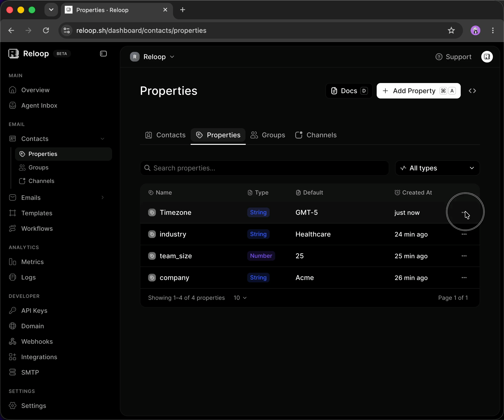Select Properties in the sidebar submenu
This screenshot has width=504, height=420.
pos(64,154)
